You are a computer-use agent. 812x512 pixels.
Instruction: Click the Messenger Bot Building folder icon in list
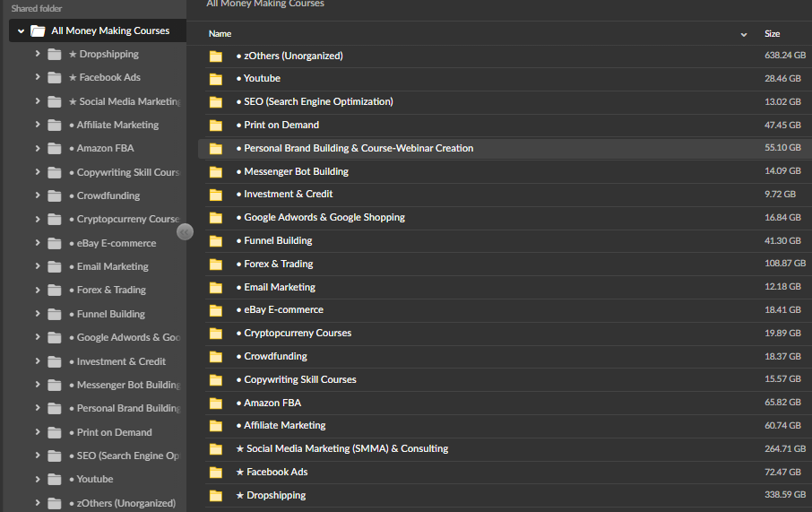click(216, 171)
